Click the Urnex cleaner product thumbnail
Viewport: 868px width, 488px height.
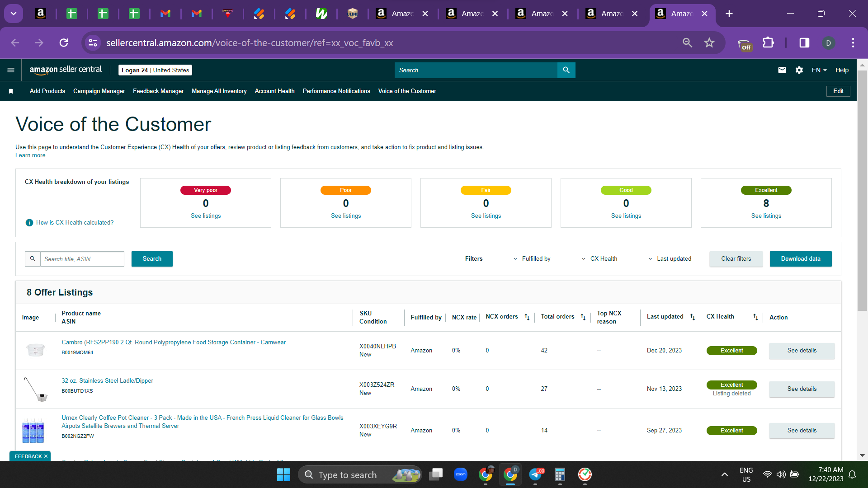[33, 430]
